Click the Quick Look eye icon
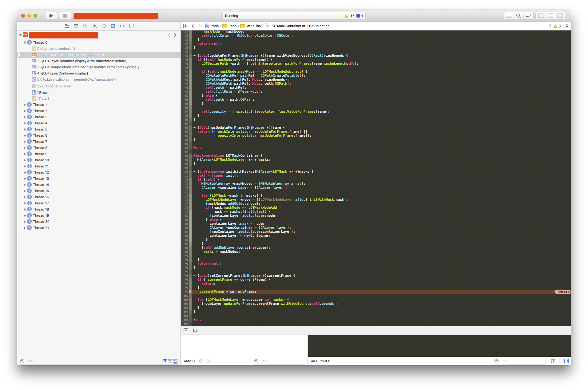 [x=201, y=361]
